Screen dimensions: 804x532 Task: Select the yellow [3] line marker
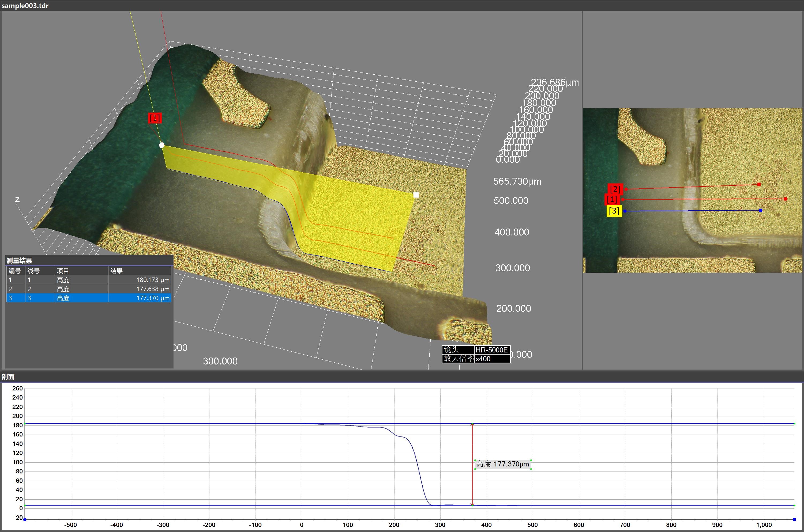(614, 211)
